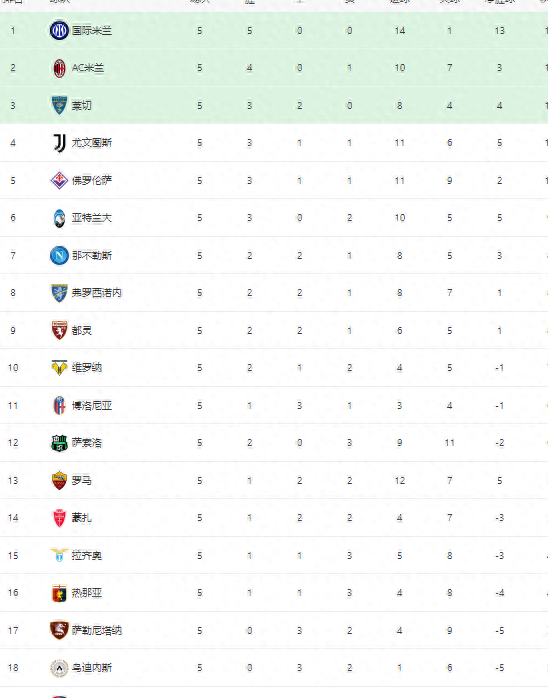The height and width of the screenshot is (698, 548).
Task: Click rank 1 row goals scored 14
Action: [x=400, y=31]
